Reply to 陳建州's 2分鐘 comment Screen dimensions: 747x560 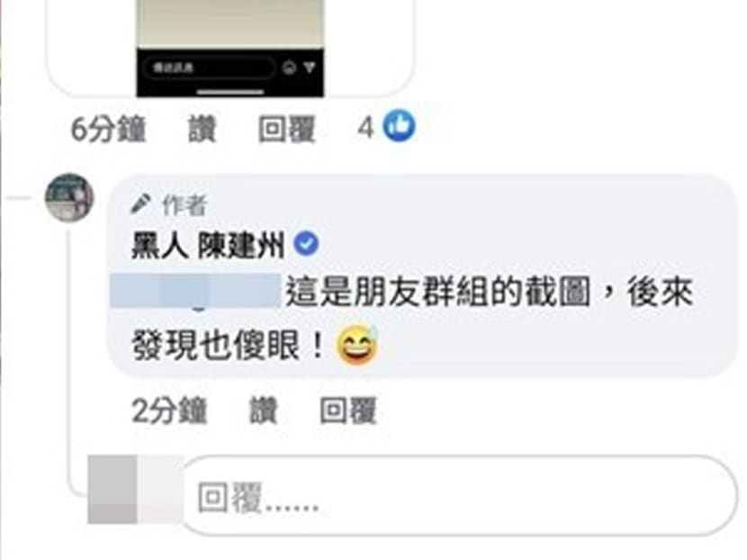[x=348, y=411]
